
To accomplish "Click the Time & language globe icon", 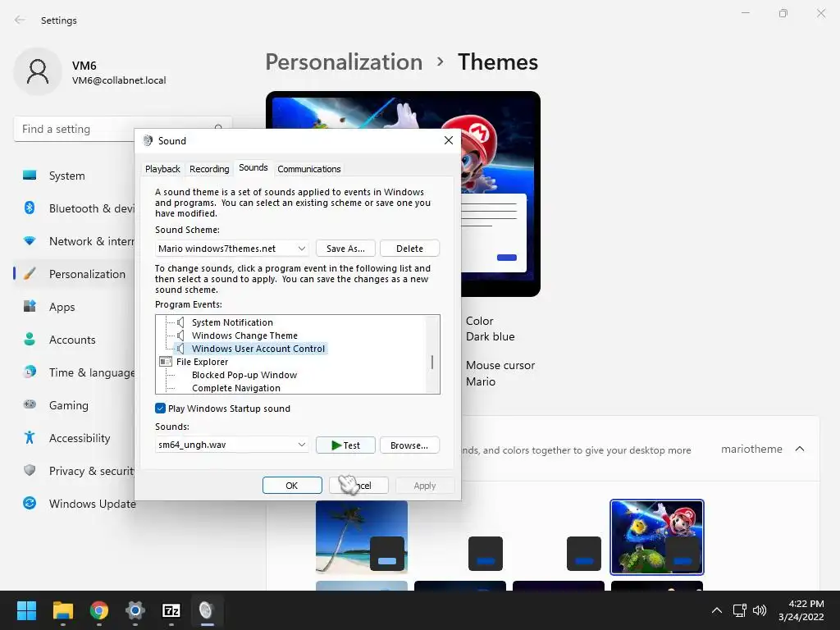I will pyautogui.click(x=30, y=372).
